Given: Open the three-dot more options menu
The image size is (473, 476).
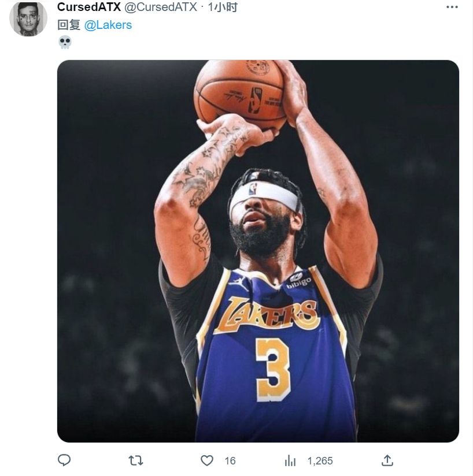Looking at the screenshot, I should [x=452, y=7].
